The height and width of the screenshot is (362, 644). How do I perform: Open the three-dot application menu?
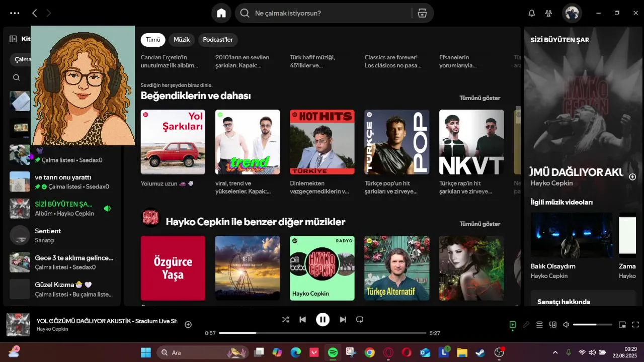tap(15, 13)
